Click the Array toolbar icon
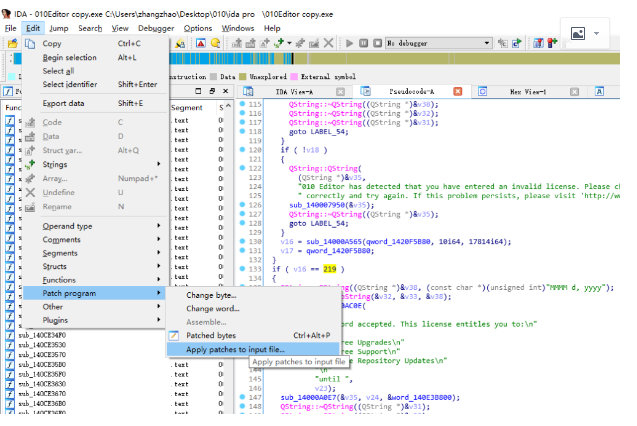637x426 pixels. click(x=300, y=43)
